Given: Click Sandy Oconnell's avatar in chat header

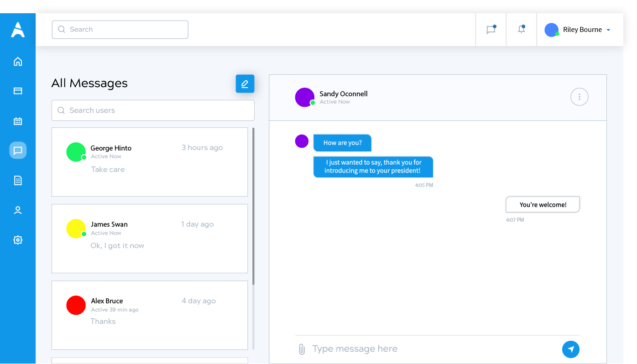Looking at the screenshot, I should pyautogui.click(x=305, y=97).
